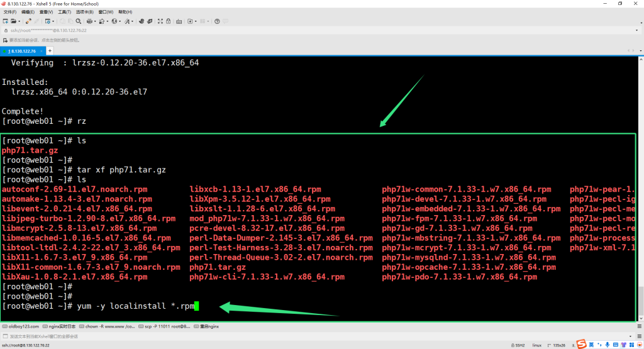644x349 pixels.
Task: Open Help via question mark icon
Action: (217, 21)
